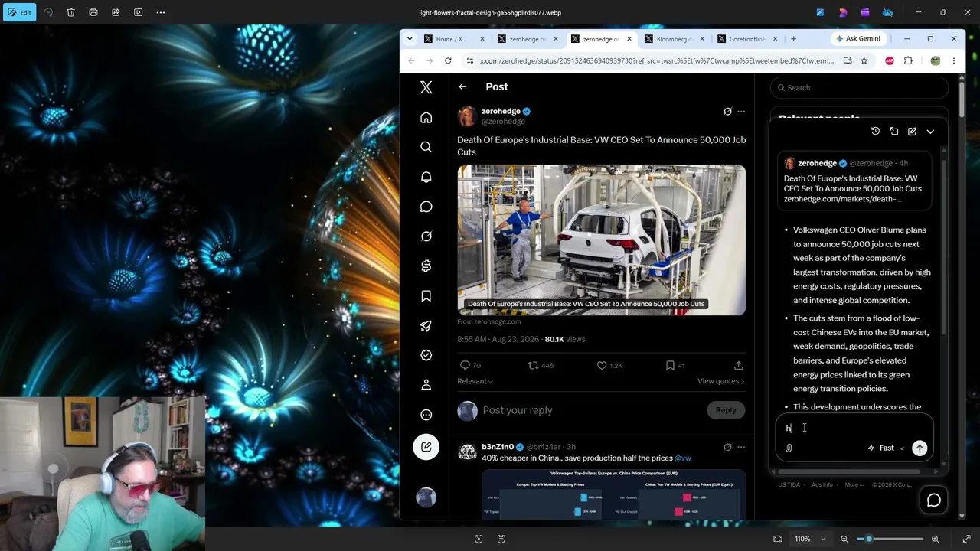The width and height of the screenshot is (980, 551).
Task: Like the zerohedge post
Action: tap(602, 366)
